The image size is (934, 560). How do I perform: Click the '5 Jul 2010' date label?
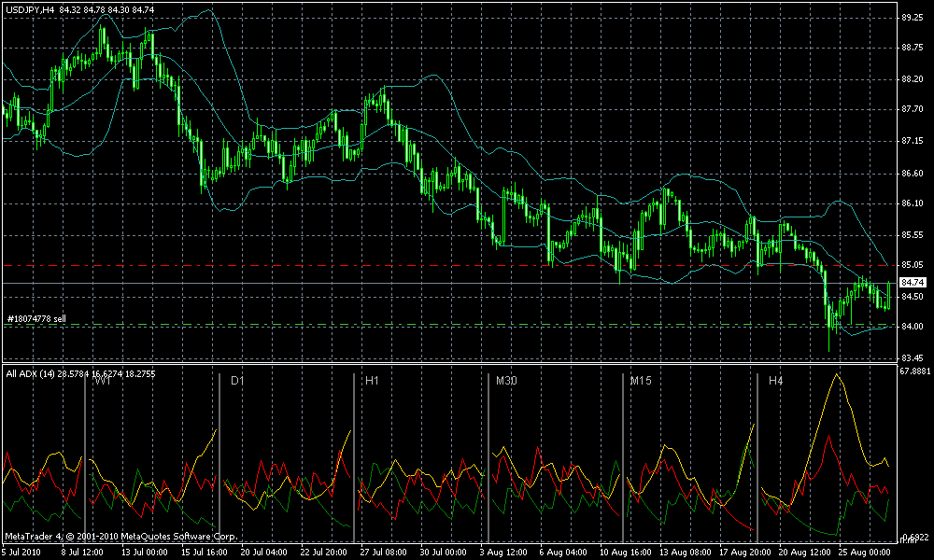point(22,552)
